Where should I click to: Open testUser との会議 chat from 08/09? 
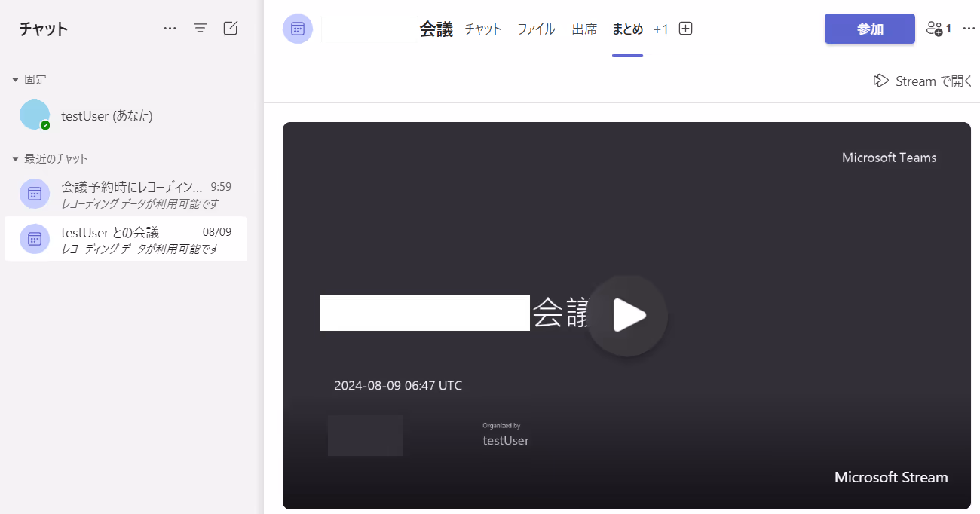[125, 239]
